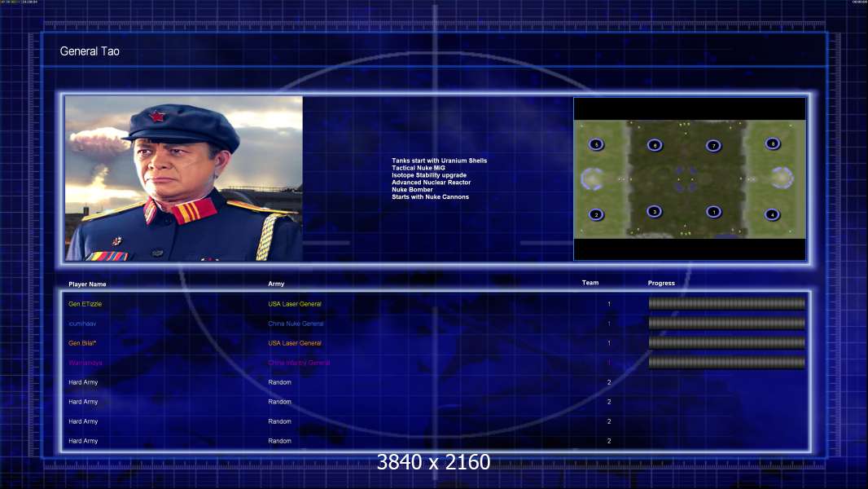Click the Progress column header
The height and width of the screenshot is (489, 868).
pyautogui.click(x=661, y=283)
